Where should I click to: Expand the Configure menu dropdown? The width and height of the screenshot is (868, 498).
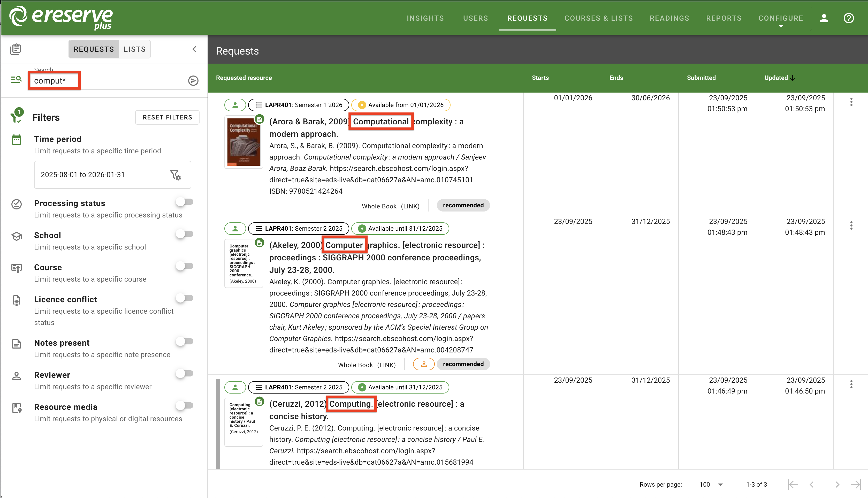point(780,19)
